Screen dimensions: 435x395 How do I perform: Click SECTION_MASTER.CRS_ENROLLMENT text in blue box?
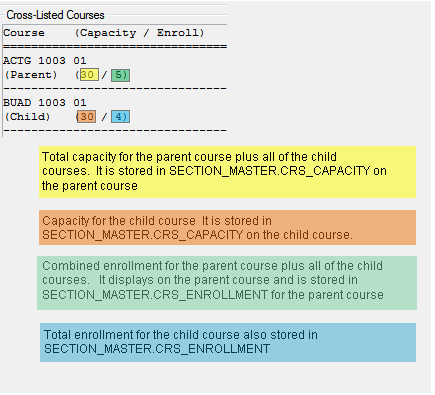click(x=157, y=349)
